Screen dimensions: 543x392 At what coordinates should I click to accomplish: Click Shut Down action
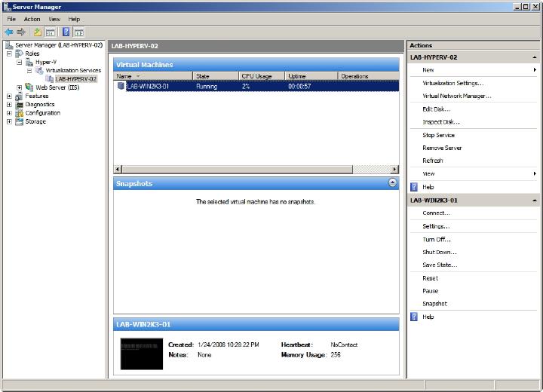(x=440, y=252)
